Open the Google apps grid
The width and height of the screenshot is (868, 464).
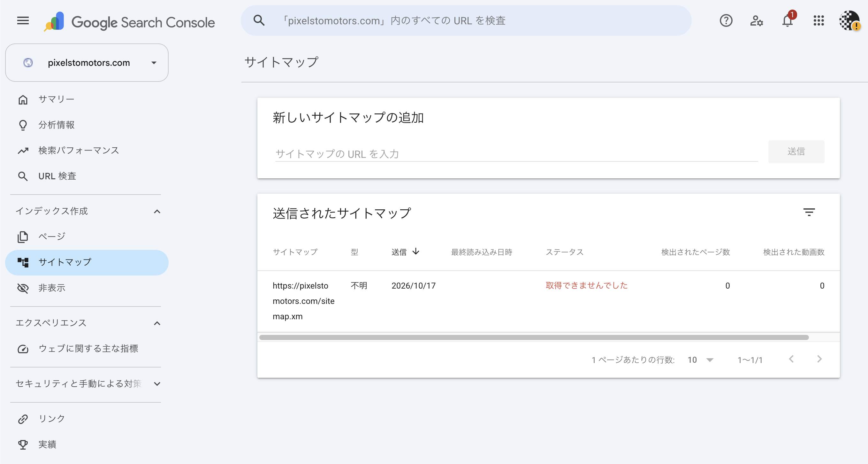(x=819, y=21)
